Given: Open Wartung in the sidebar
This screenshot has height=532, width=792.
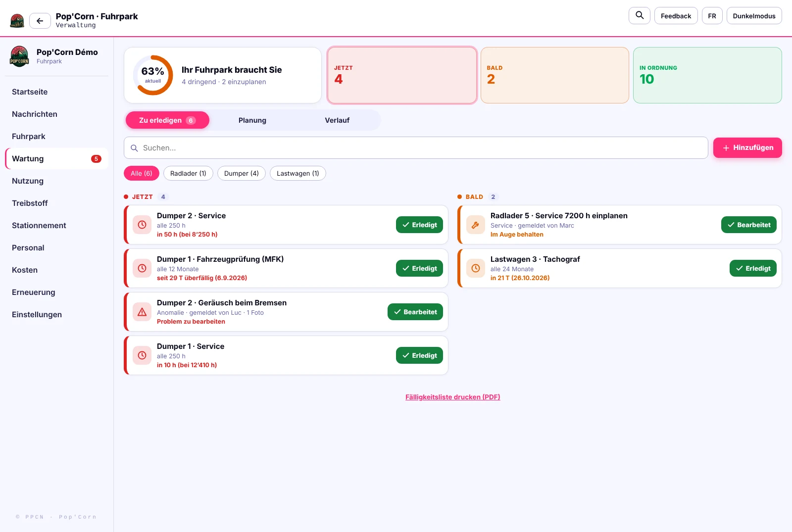Looking at the screenshot, I should (x=56, y=158).
